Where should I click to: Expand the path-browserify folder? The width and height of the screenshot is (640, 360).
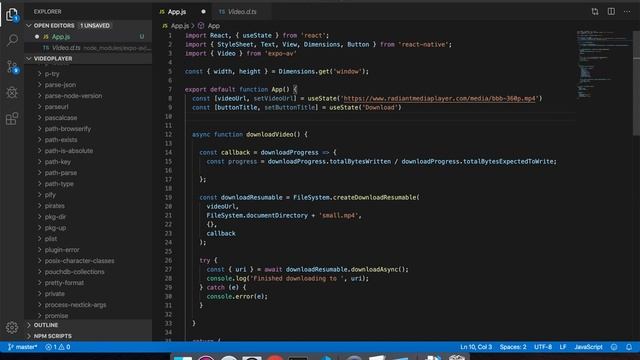[x=88, y=129]
